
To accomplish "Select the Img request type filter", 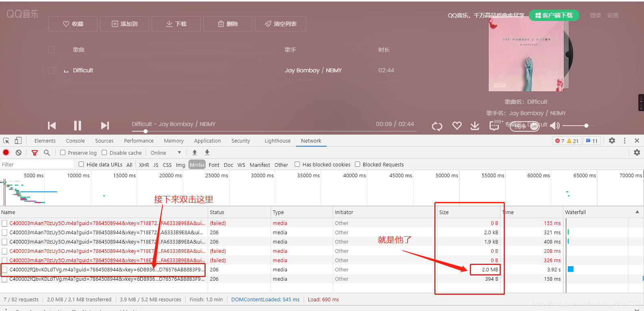I will click(180, 165).
